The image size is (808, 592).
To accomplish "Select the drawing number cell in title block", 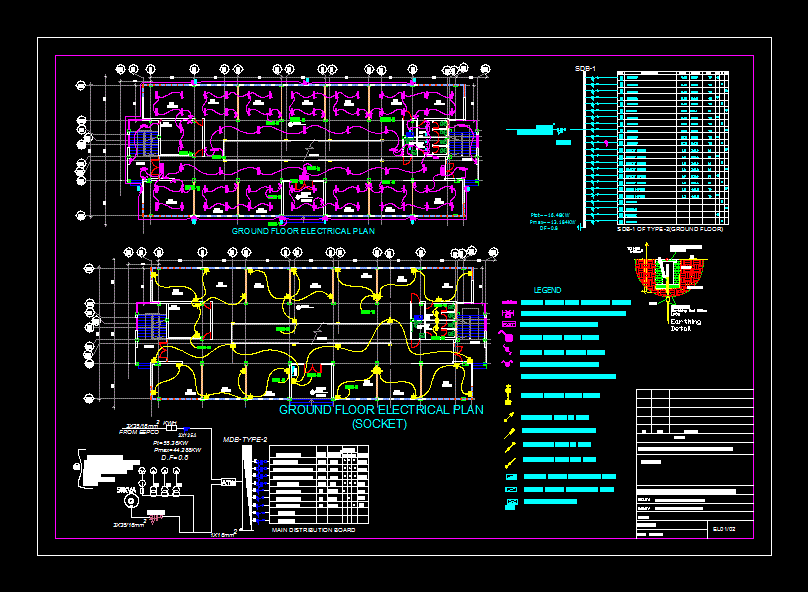I will 729,527.
